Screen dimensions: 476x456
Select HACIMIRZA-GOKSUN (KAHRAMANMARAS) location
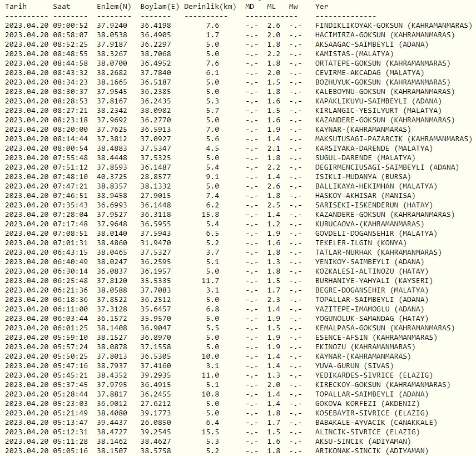(x=385, y=35)
